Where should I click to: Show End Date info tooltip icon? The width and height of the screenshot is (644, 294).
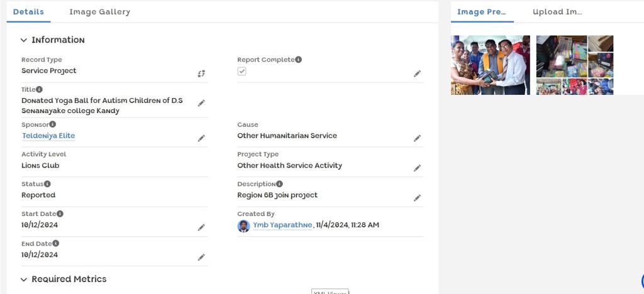tap(56, 243)
